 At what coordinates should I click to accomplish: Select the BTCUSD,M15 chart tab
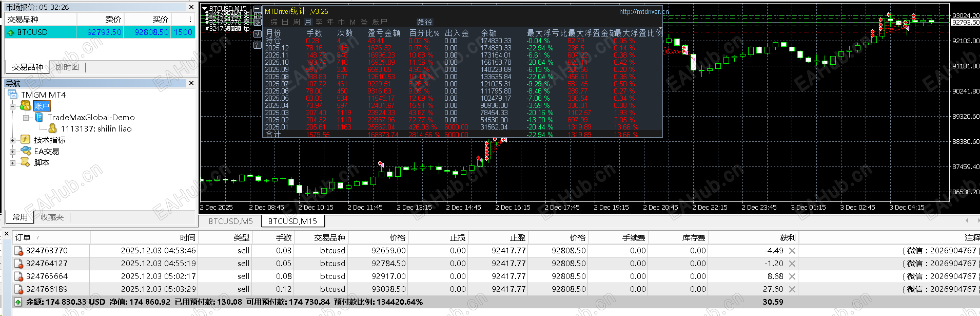tap(292, 221)
